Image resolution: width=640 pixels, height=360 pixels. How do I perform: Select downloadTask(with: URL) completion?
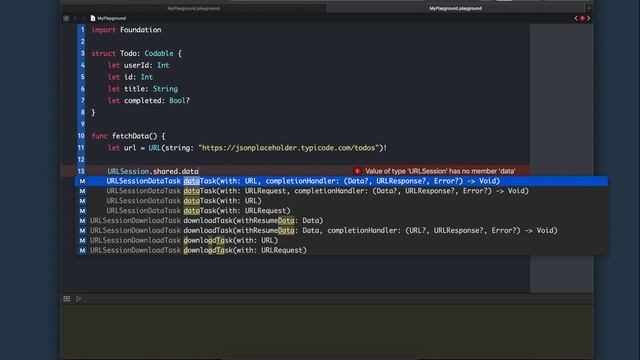click(x=342, y=240)
